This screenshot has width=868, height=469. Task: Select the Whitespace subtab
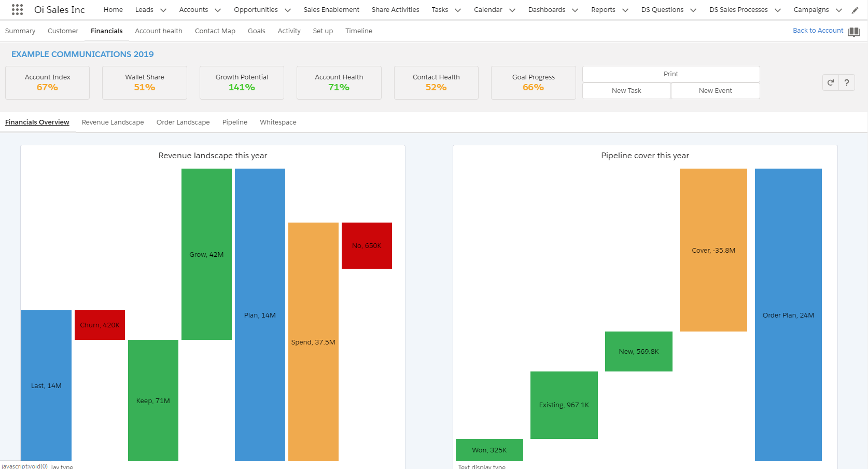click(x=278, y=122)
